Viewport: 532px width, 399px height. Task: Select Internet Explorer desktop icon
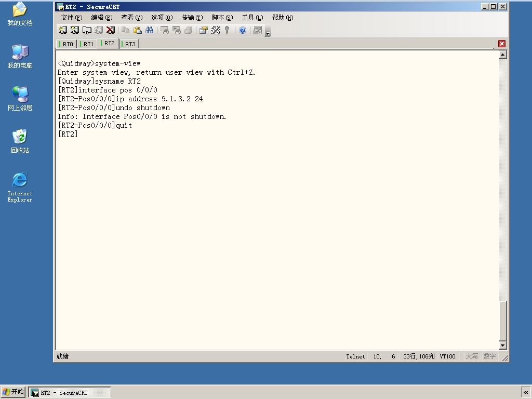tap(20, 187)
